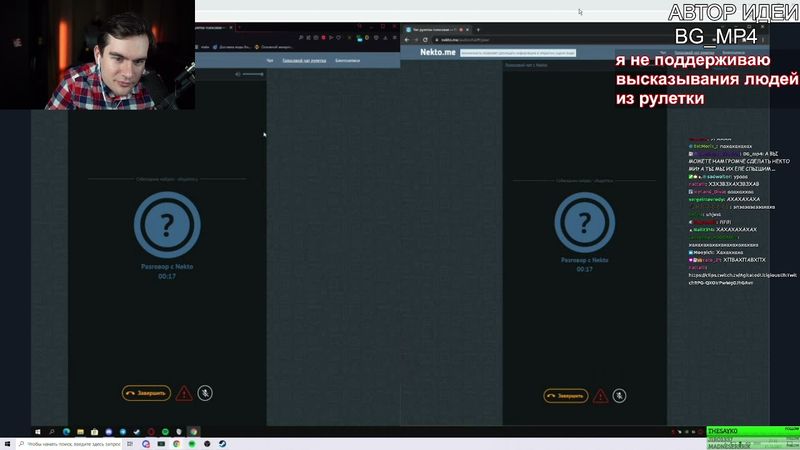
Task: Click the right question mark avatar
Action: [585, 221]
